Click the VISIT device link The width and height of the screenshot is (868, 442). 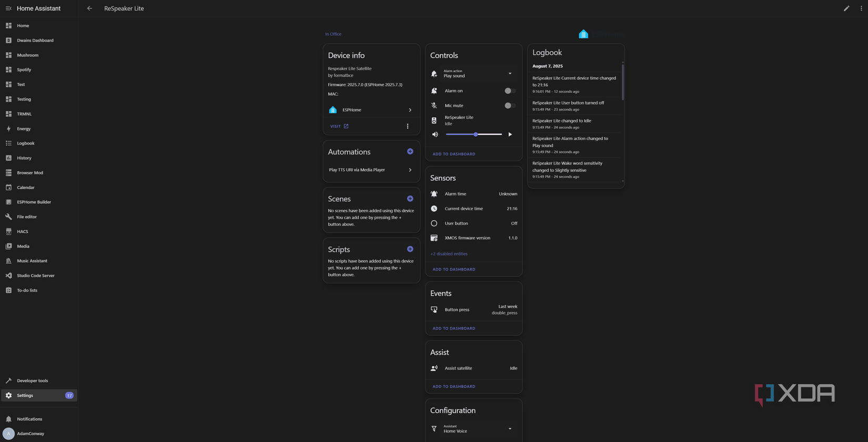339,126
